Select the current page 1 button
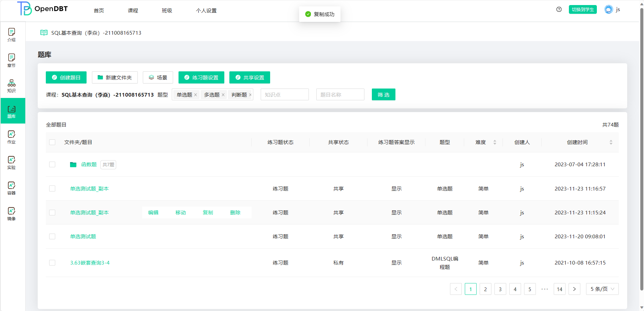644x311 pixels. click(471, 289)
